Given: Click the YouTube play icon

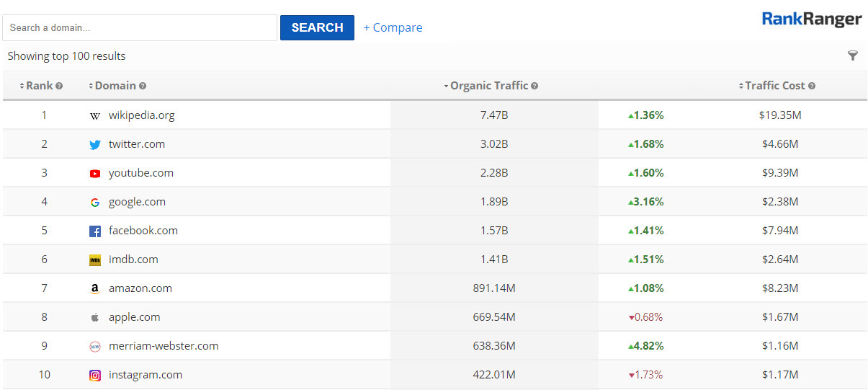Looking at the screenshot, I should 95,173.
